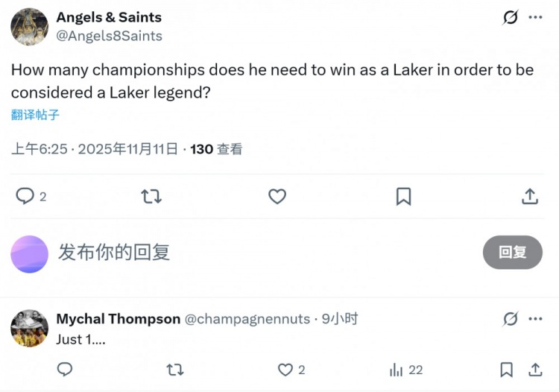This screenshot has width=559, height=392.
Task: Open Angels & Saints profile avatar
Action: [x=29, y=27]
